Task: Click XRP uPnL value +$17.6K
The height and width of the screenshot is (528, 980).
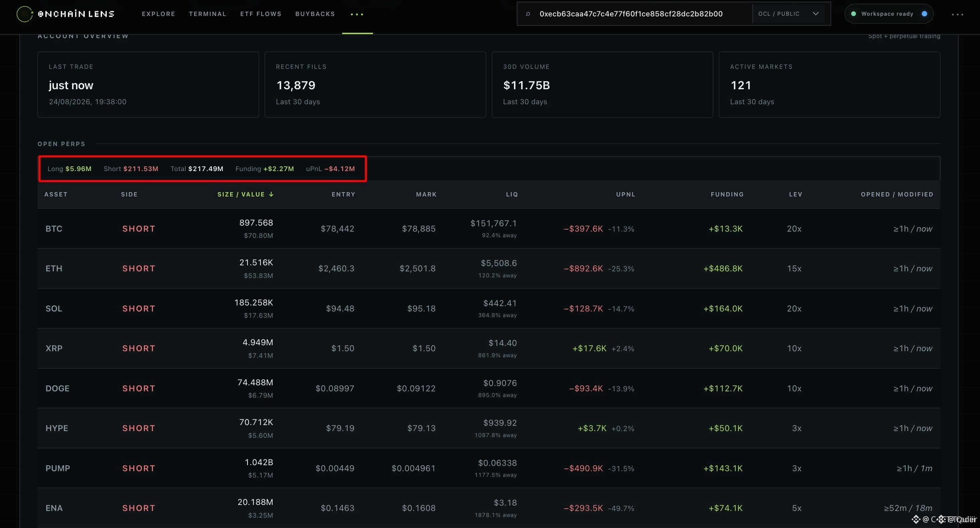Action: pyautogui.click(x=589, y=348)
